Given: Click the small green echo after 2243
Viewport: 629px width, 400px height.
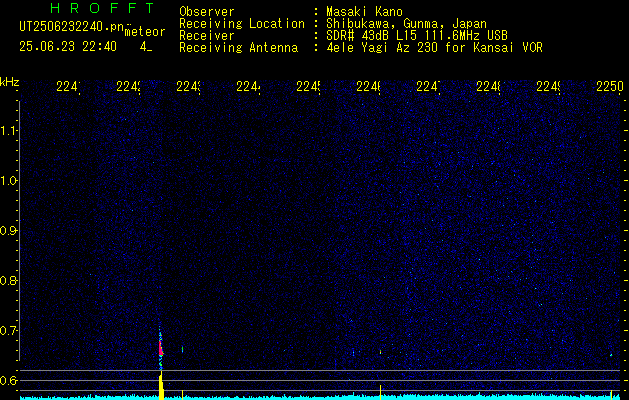Looking at the screenshot, I should (x=183, y=349).
